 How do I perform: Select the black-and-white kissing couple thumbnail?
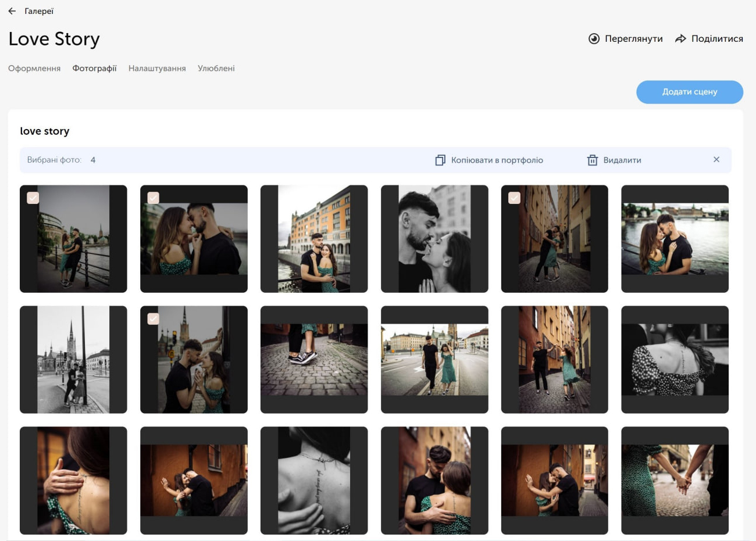pos(434,239)
